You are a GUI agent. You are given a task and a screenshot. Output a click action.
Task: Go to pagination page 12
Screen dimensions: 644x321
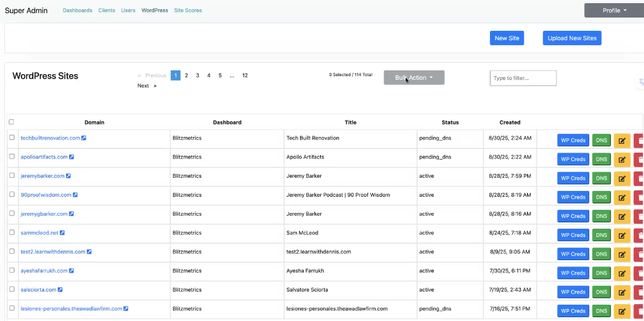(245, 75)
